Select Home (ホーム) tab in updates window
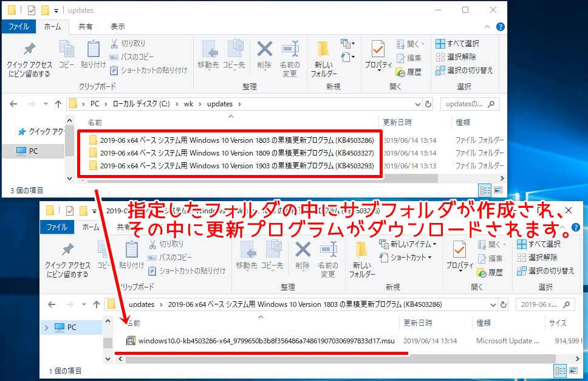The height and width of the screenshot is (381, 588). [x=52, y=27]
